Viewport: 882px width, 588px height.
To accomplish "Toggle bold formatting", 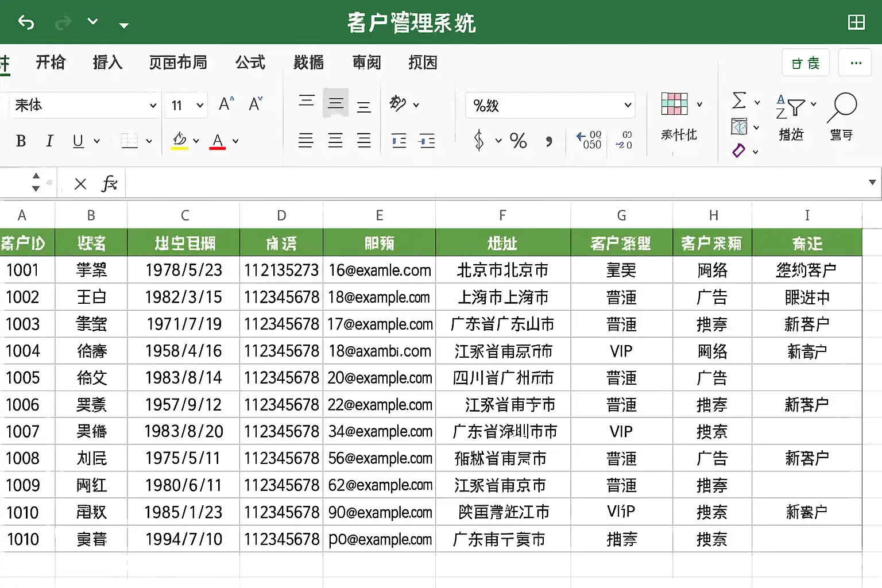I will point(21,141).
